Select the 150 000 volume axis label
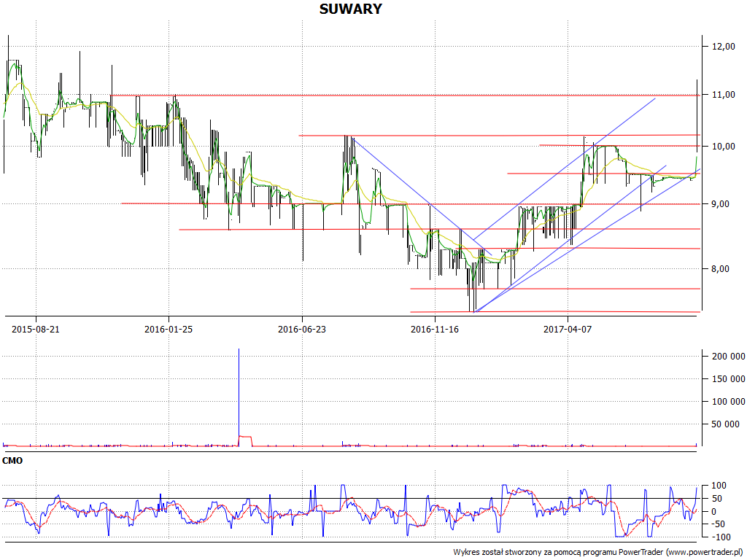747x560 pixels. point(728,378)
